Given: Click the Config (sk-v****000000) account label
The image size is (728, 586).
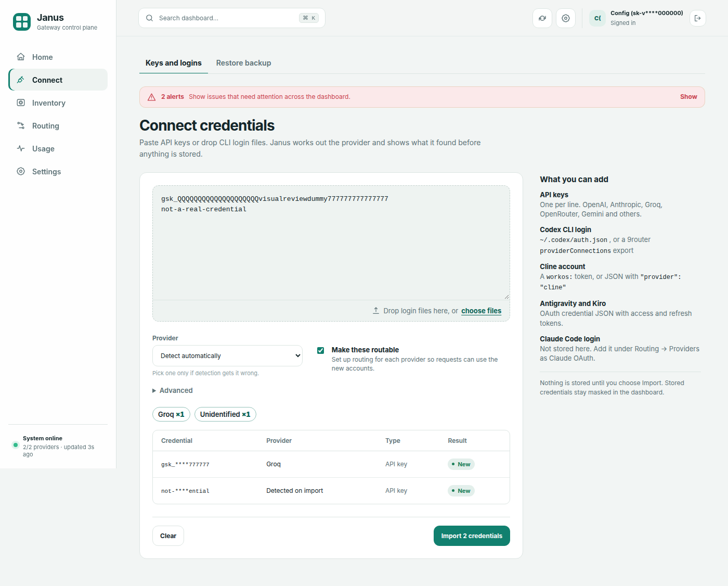Looking at the screenshot, I should point(646,13).
